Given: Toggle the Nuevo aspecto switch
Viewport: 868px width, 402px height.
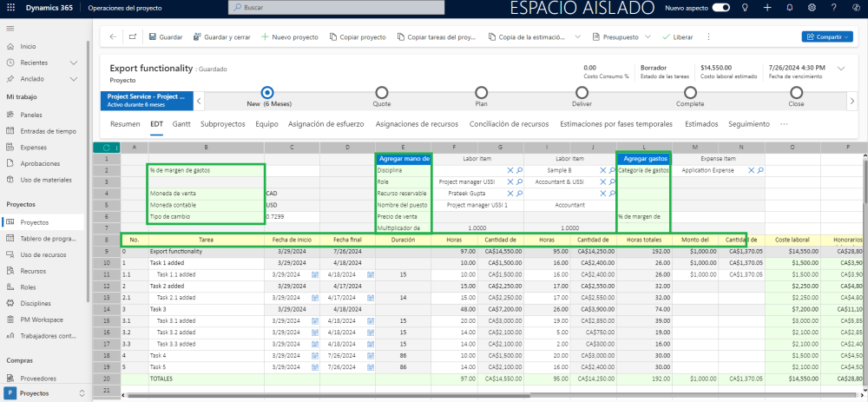Looking at the screenshot, I should pos(720,7).
